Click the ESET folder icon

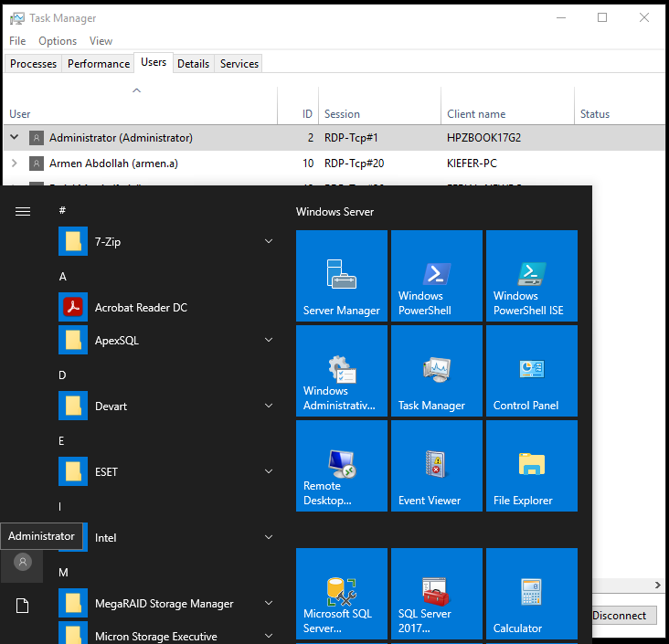coord(73,471)
